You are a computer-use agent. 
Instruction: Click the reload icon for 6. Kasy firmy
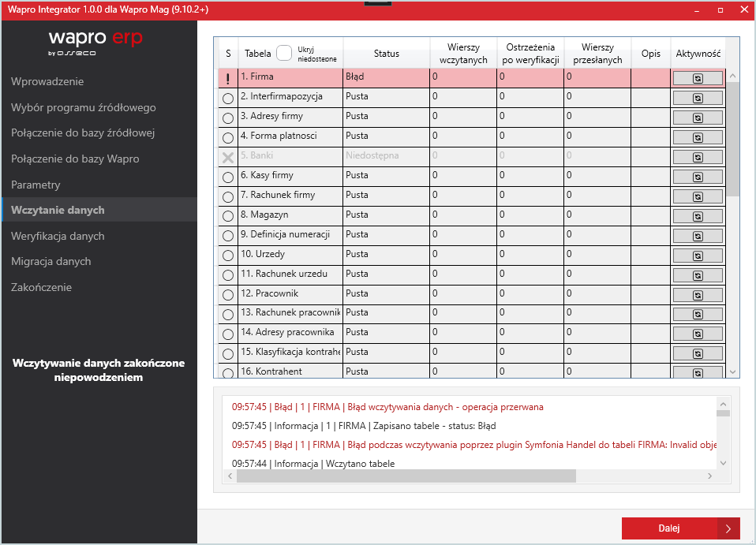698,176
